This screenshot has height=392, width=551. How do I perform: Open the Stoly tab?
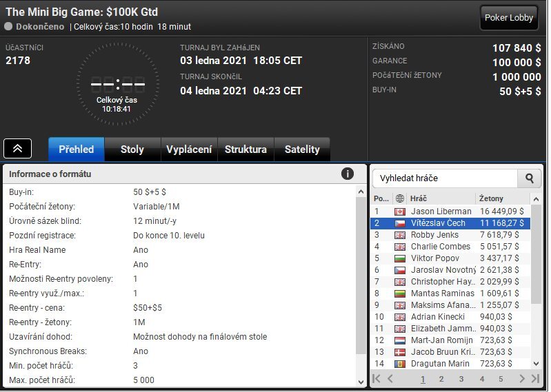click(132, 149)
